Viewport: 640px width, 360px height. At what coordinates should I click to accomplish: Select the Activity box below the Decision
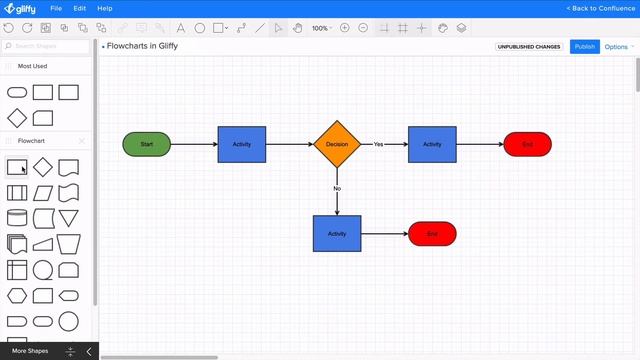pyautogui.click(x=337, y=233)
